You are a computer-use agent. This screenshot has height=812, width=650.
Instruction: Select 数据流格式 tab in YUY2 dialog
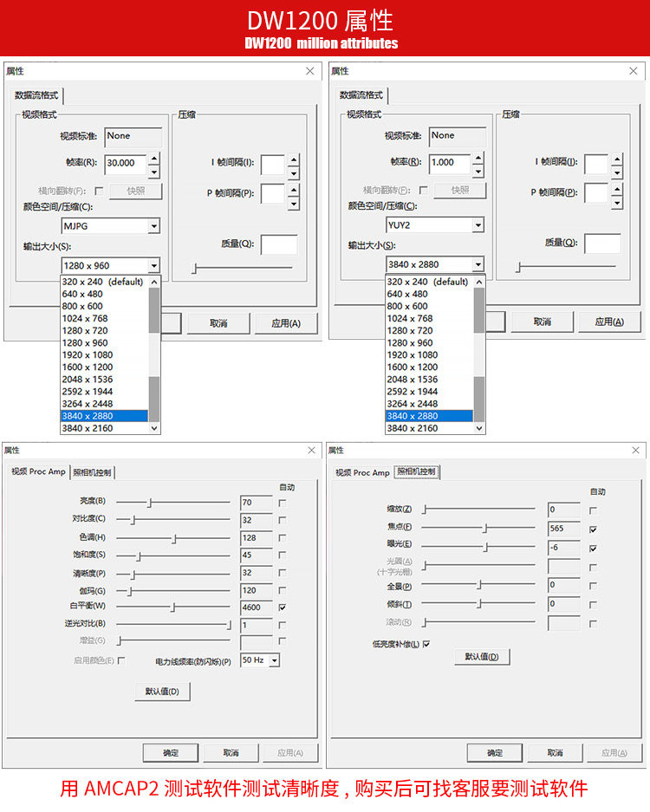click(361, 94)
